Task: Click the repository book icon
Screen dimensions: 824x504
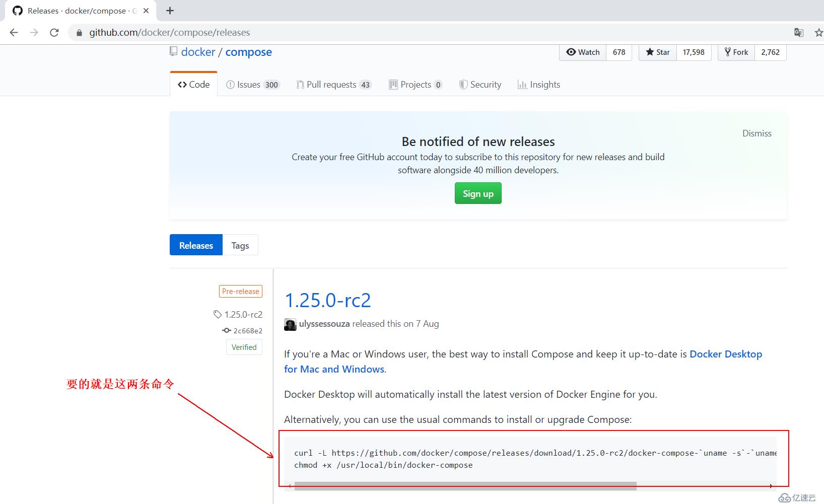Action: pyautogui.click(x=173, y=51)
